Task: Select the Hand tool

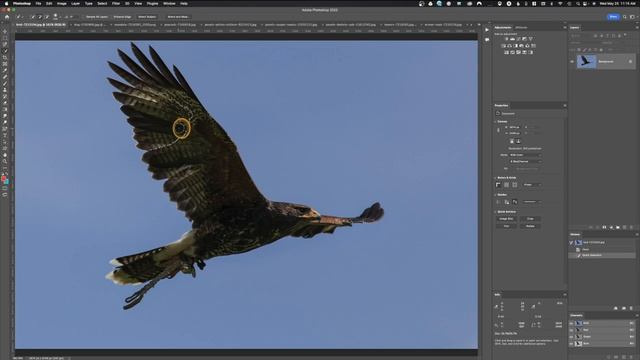Action: coord(5,154)
